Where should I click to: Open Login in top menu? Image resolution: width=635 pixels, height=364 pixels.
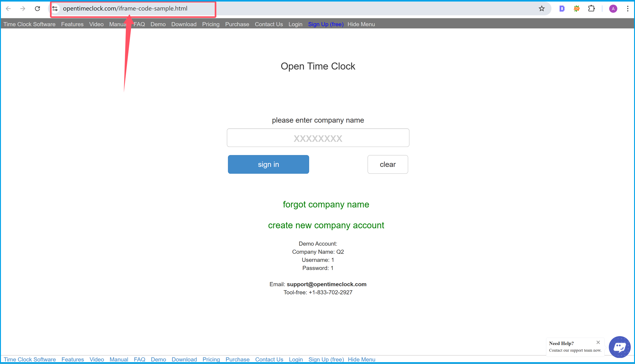pos(296,24)
